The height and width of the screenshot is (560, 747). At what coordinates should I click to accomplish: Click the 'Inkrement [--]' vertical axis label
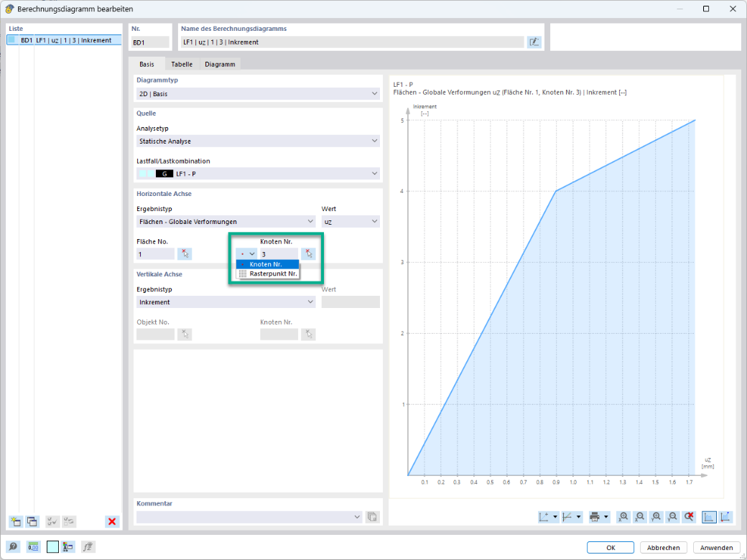(424, 110)
